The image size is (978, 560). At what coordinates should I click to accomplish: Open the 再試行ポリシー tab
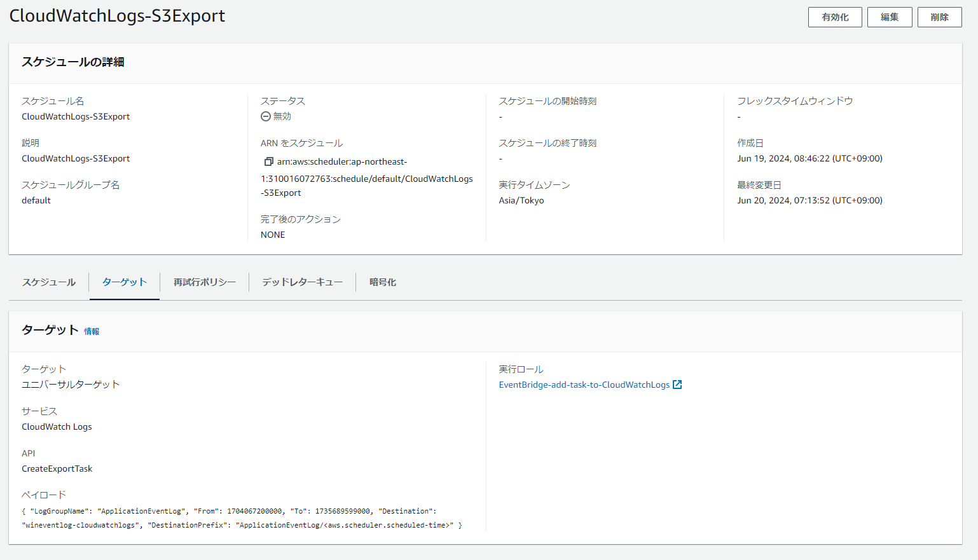click(203, 282)
